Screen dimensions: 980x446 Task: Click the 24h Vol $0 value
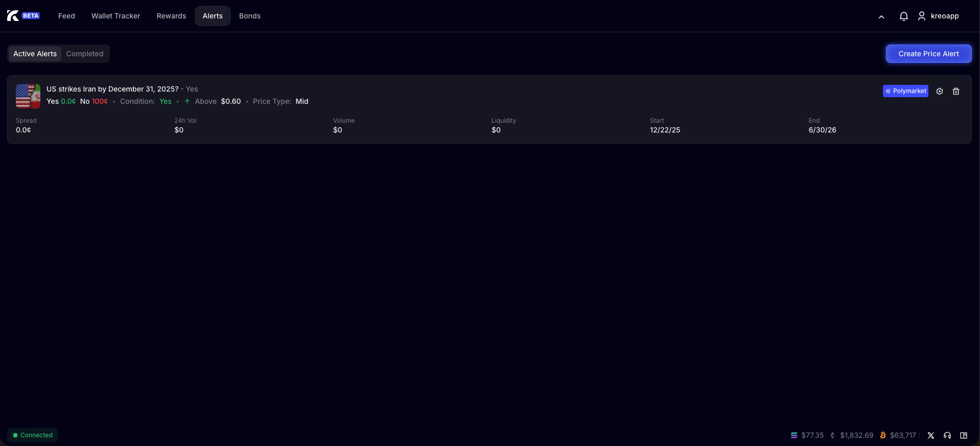(x=179, y=130)
